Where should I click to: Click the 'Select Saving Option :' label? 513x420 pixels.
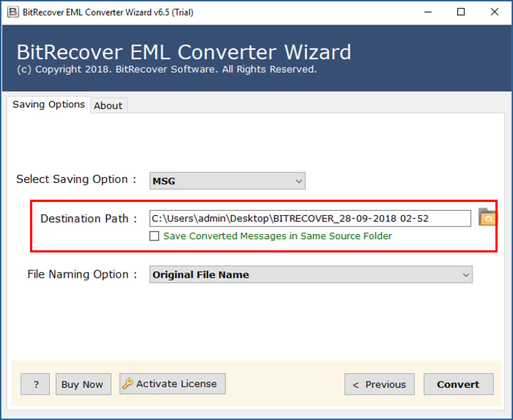click(76, 179)
